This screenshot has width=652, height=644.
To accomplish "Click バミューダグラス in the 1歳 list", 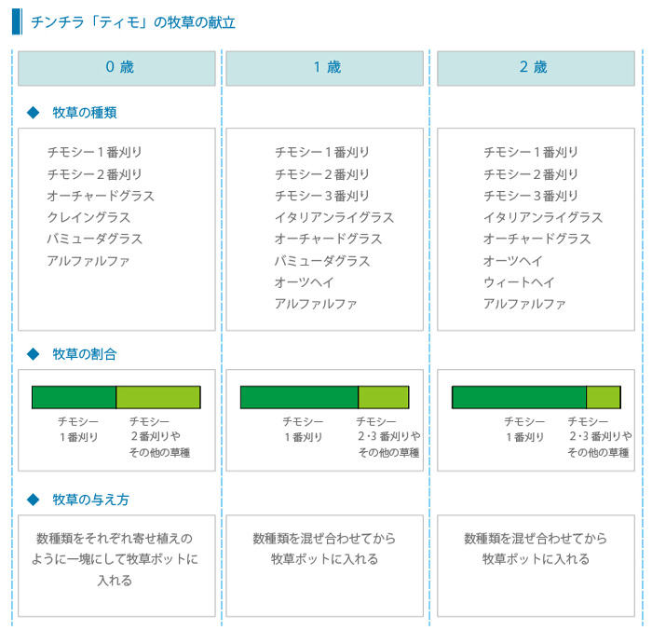I will [321, 260].
